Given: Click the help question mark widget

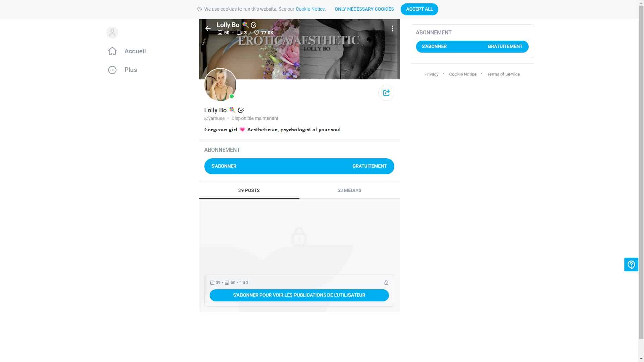Looking at the screenshot, I should pos(631,265).
